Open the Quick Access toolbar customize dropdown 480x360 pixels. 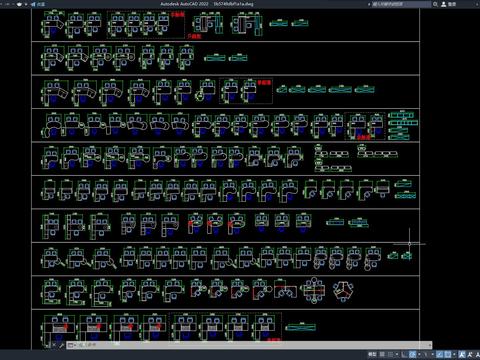click(x=26, y=4)
